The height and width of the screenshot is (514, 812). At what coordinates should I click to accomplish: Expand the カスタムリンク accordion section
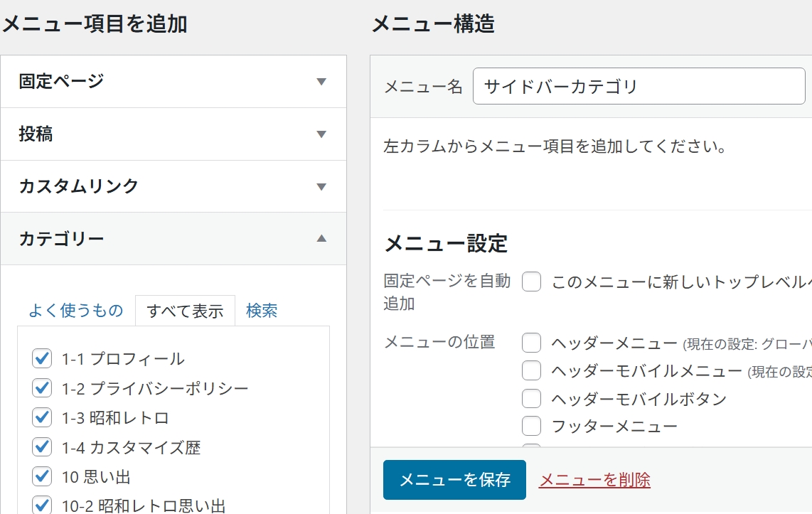point(173,186)
